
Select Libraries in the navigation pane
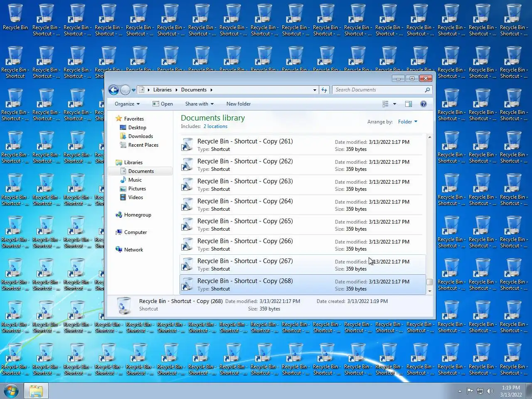pyautogui.click(x=133, y=163)
